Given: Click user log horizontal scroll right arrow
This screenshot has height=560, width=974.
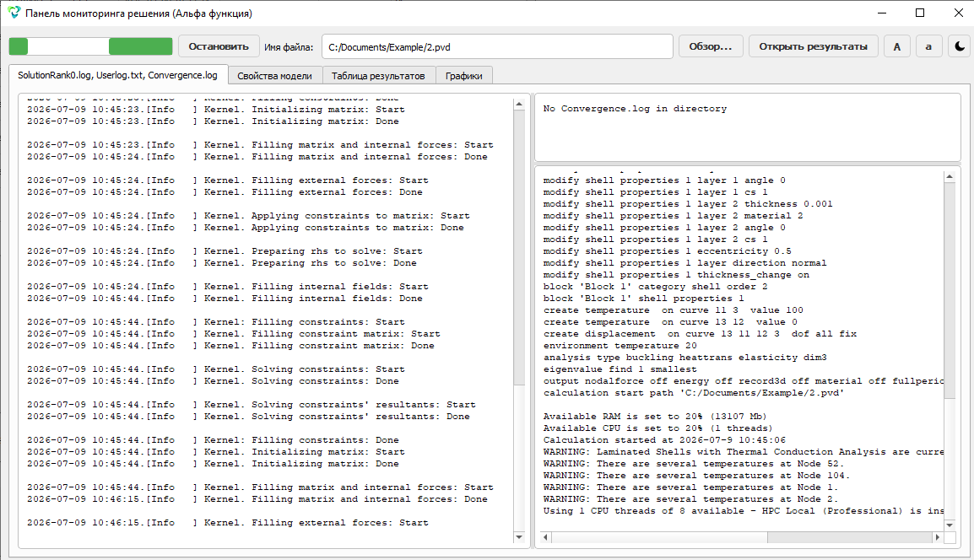Looking at the screenshot, I should point(938,537).
